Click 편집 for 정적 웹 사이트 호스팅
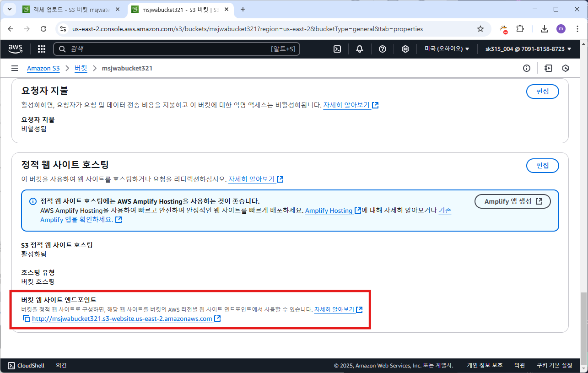Image resolution: width=588 pixels, height=373 pixels. coord(543,165)
